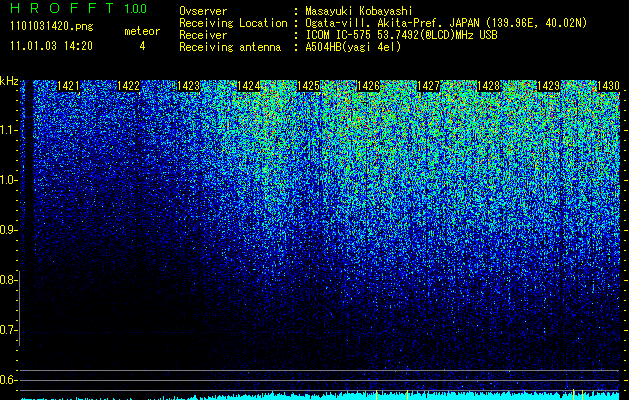Click the 0.8 frequency axis label
This screenshot has width=629, height=400.
pyautogui.click(x=8, y=280)
